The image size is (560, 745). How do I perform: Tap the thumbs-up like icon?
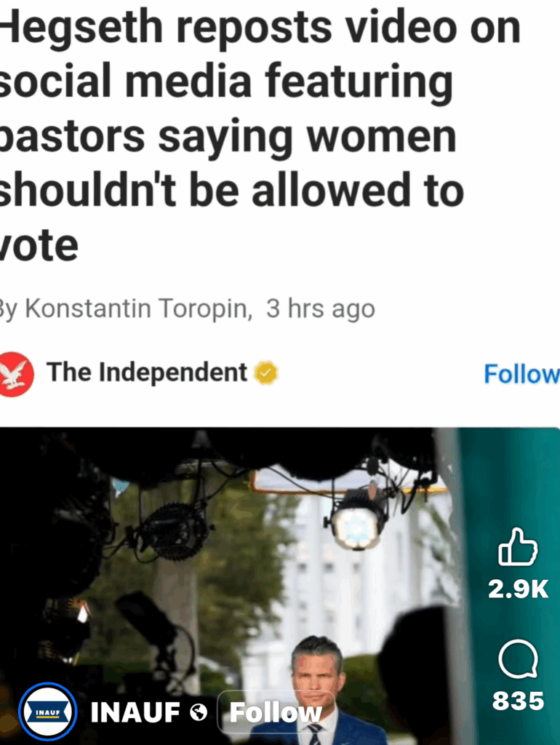[518, 547]
